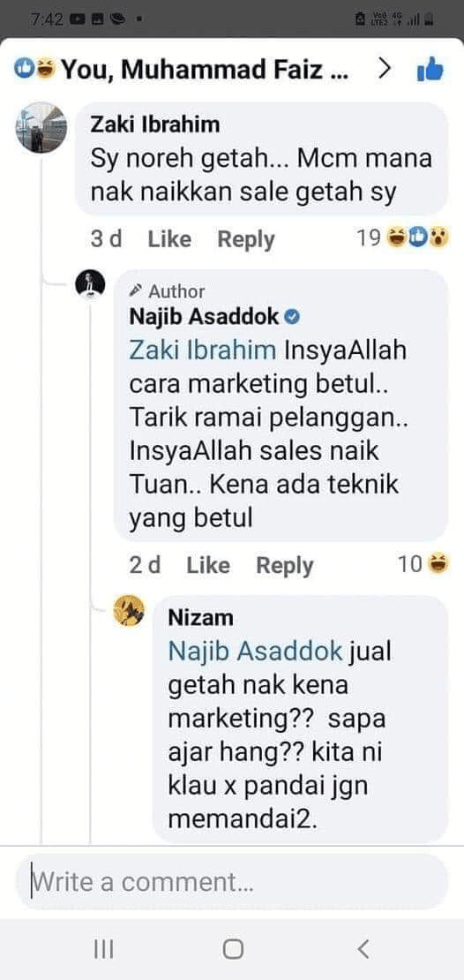This screenshot has height=980, width=464.
Task: Tap the blue thumbs-up like icon at top
Action: [x=430, y=70]
